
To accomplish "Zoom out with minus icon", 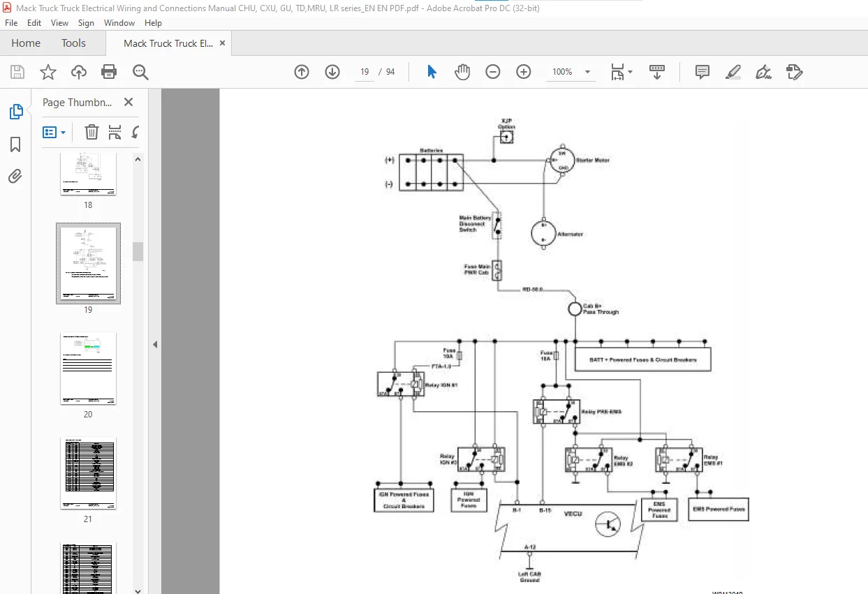I will (493, 72).
